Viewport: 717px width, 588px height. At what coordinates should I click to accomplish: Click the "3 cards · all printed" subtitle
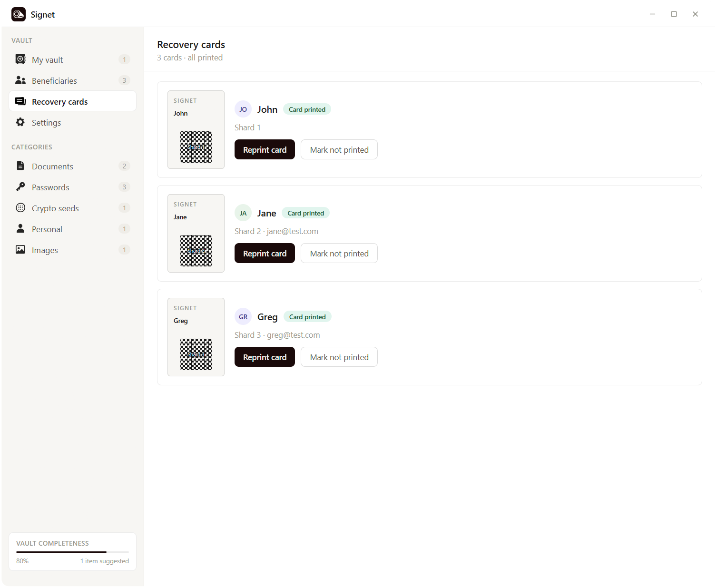point(190,58)
